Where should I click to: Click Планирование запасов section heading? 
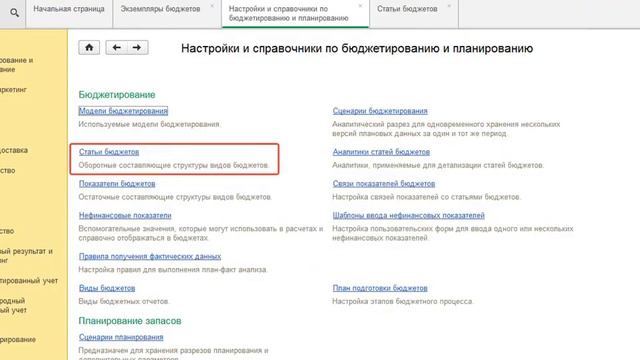pyautogui.click(x=130, y=321)
